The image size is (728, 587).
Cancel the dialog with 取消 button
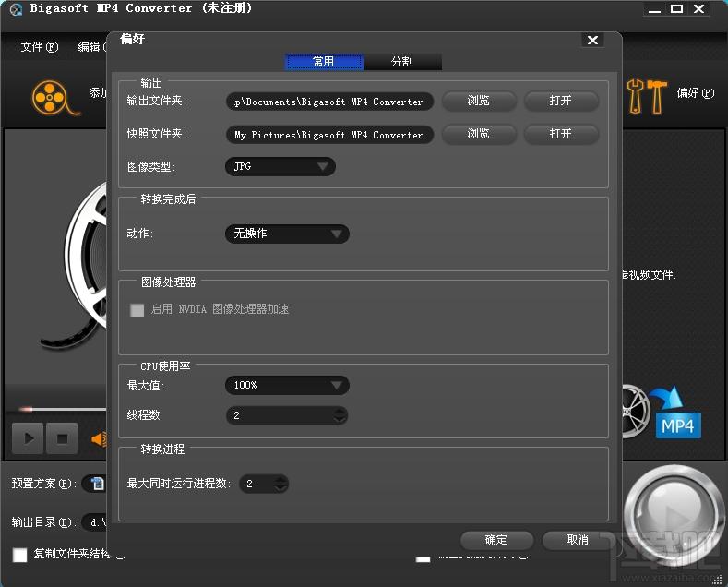(x=578, y=540)
